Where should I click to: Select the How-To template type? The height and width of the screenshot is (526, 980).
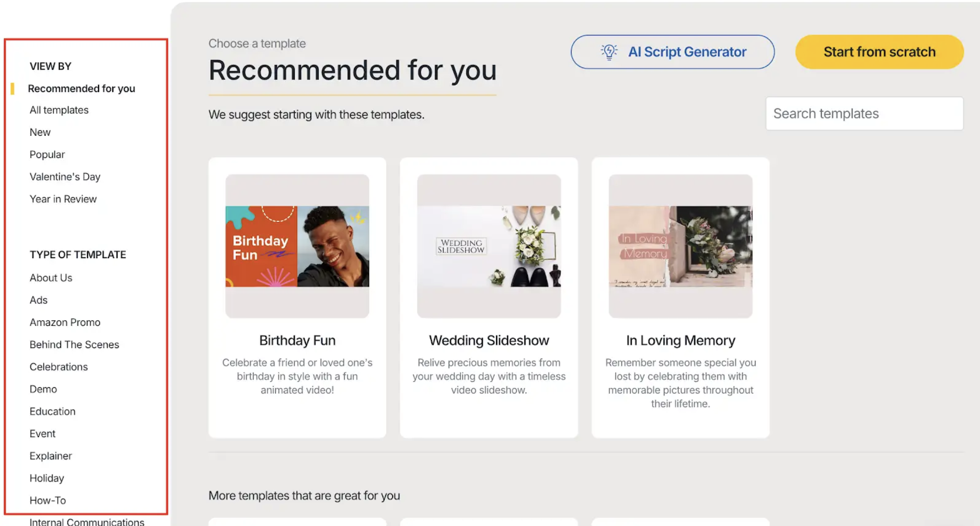click(x=48, y=500)
